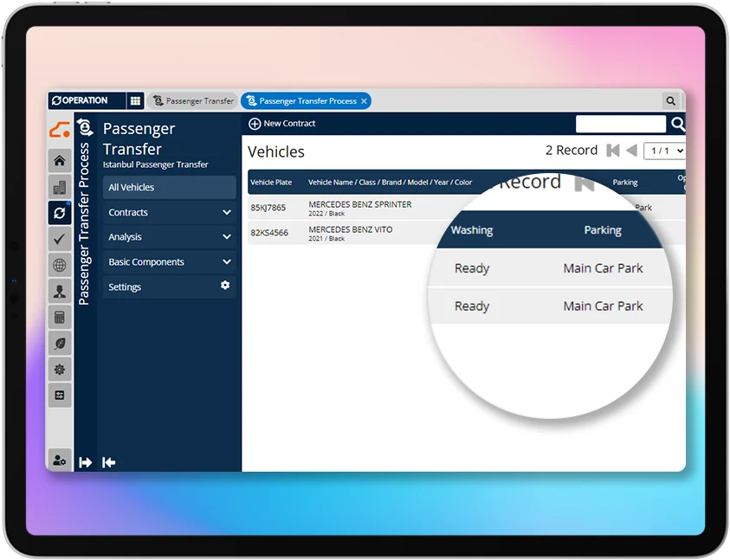Viewport: 730px width, 560px height.
Task: Click the leaf icon in the left sidebar
Action: [59, 344]
